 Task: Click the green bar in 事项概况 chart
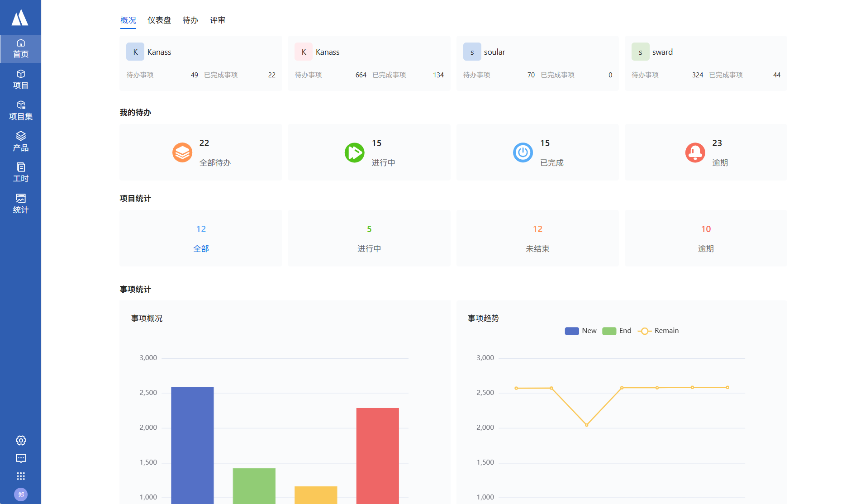click(x=254, y=486)
